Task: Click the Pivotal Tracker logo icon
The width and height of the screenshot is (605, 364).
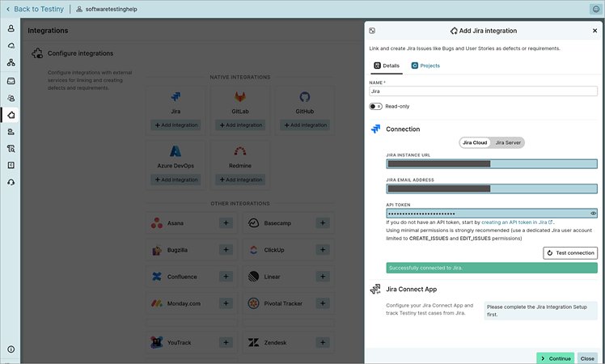Action: [x=253, y=303]
